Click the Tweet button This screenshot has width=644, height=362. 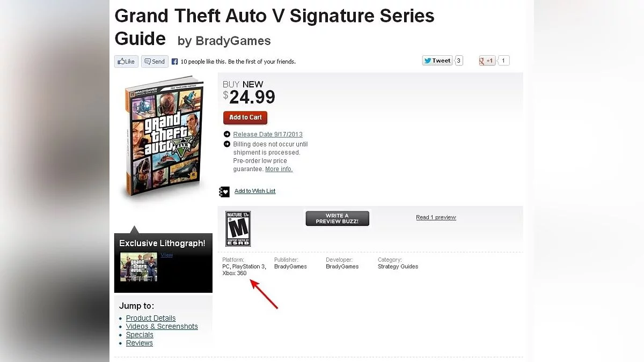click(x=437, y=61)
